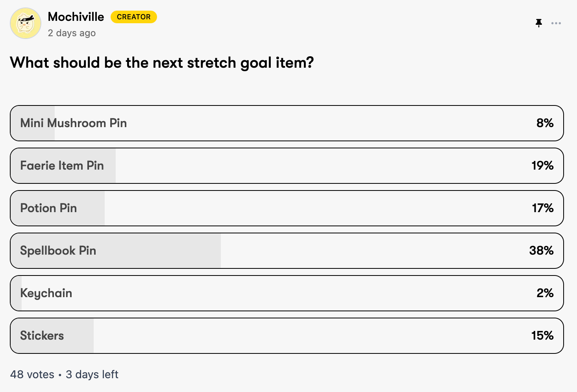
Task: Open the Mochiville creator name link
Action: tap(76, 17)
